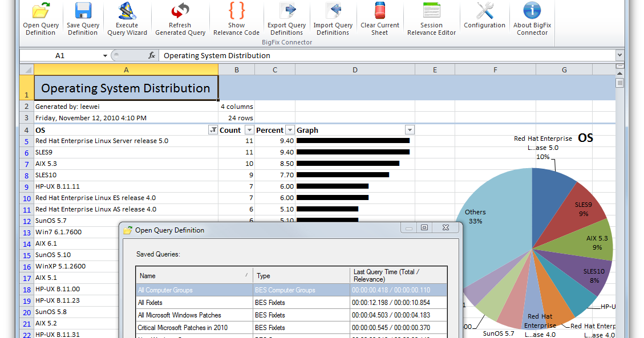This screenshot has height=338, width=644.
Task: Click 24 rows cell
Action: click(x=237, y=118)
